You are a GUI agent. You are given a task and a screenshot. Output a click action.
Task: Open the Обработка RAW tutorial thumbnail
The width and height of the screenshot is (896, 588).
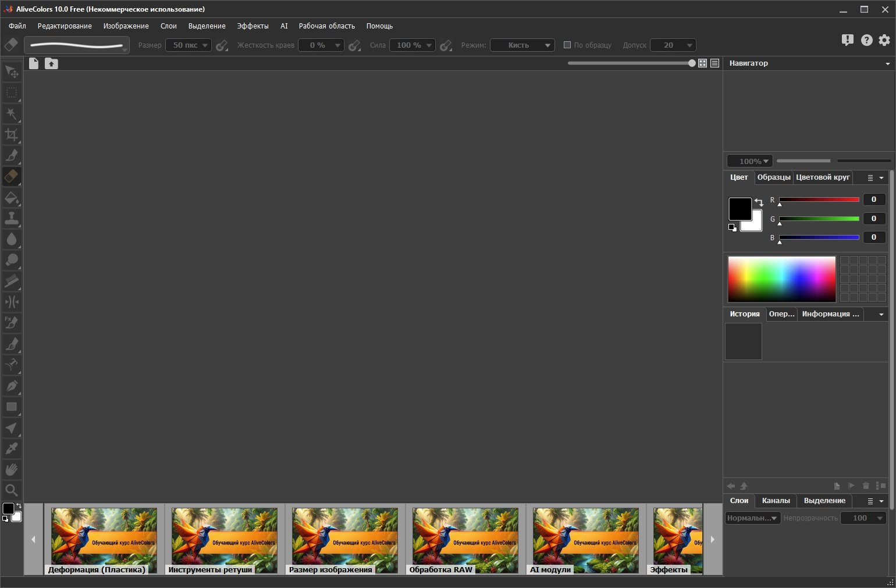click(x=465, y=540)
